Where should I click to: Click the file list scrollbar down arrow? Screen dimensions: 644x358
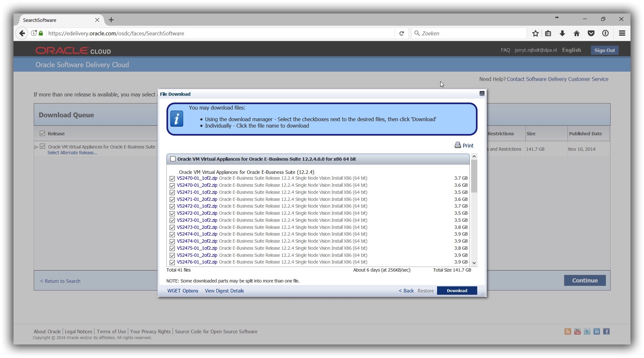[x=474, y=263]
